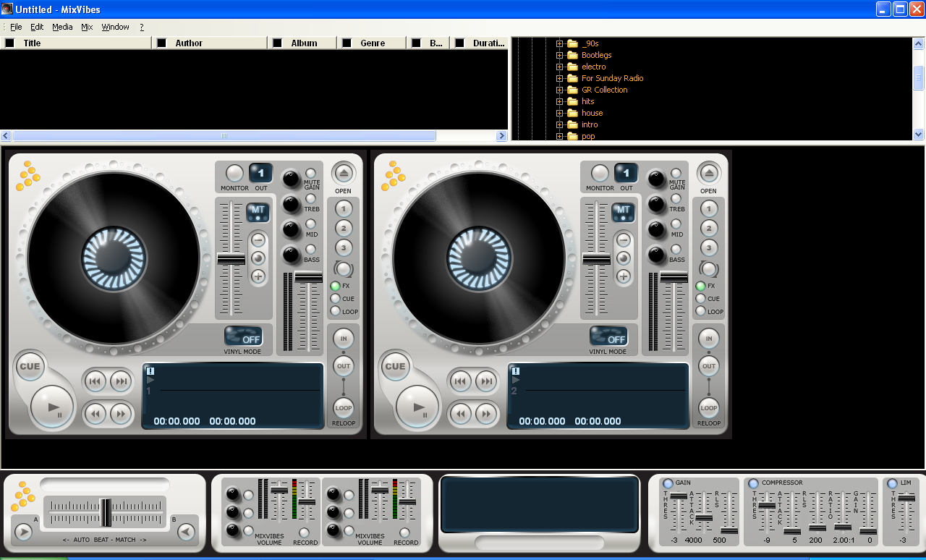The width and height of the screenshot is (926, 560).
Task: Select the FX radio option on deck 1
Action: pos(336,286)
